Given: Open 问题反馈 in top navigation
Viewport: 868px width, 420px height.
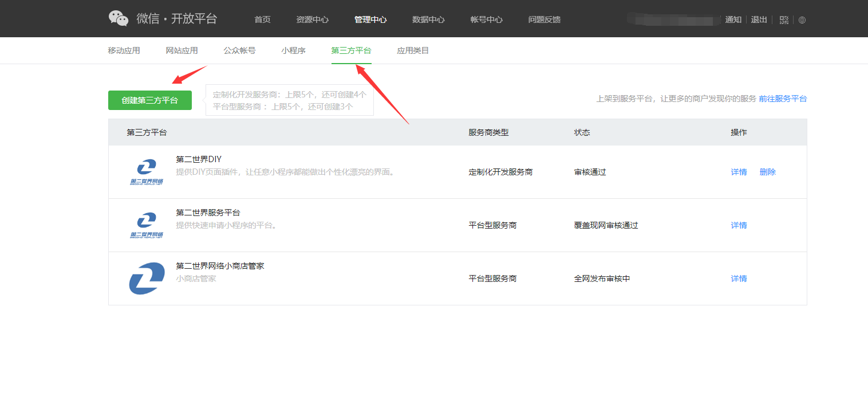Looking at the screenshot, I should (x=545, y=19).
